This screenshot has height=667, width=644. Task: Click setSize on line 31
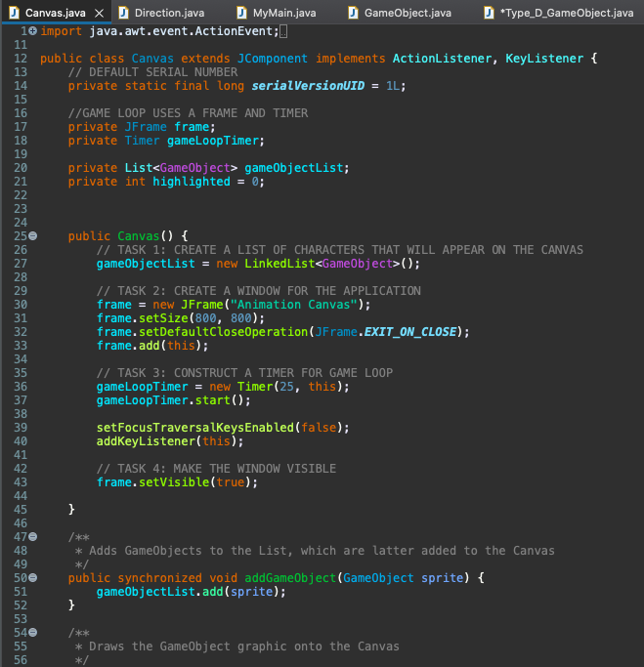pyautogui.click(x=163, y=318)
